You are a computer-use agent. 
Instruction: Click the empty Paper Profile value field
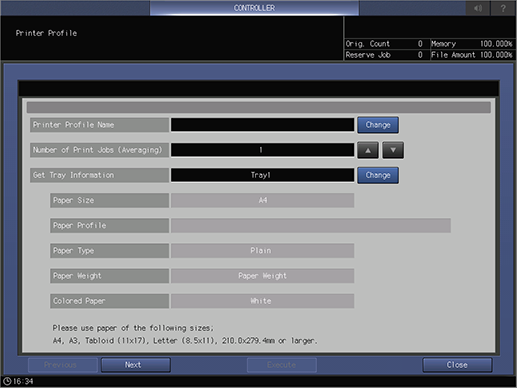click(311, 226)
